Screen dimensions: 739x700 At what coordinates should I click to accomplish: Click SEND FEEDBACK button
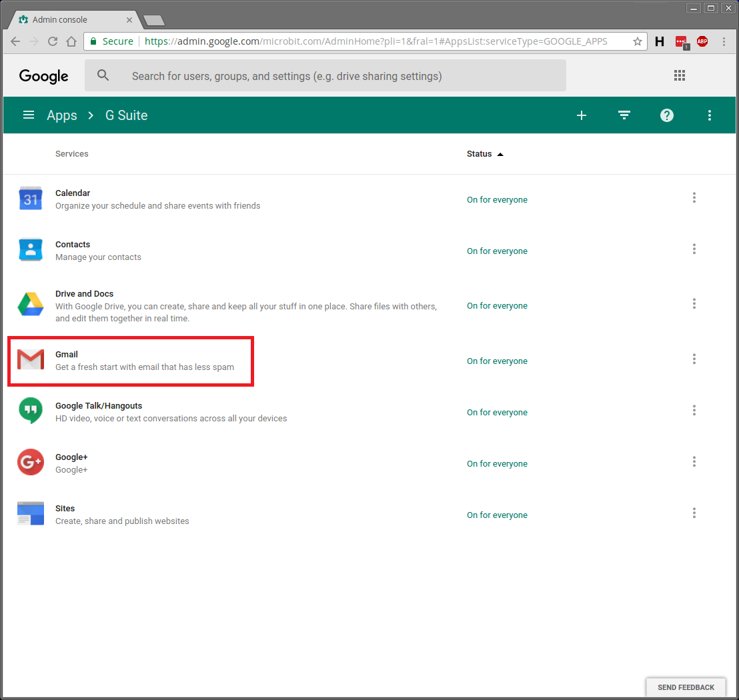tap(686, 687)
